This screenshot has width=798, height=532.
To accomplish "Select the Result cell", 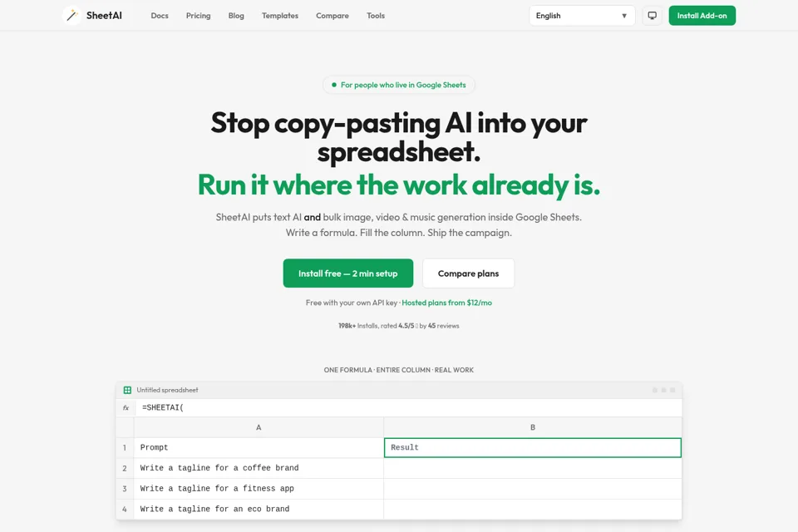I will coord(532,448).
